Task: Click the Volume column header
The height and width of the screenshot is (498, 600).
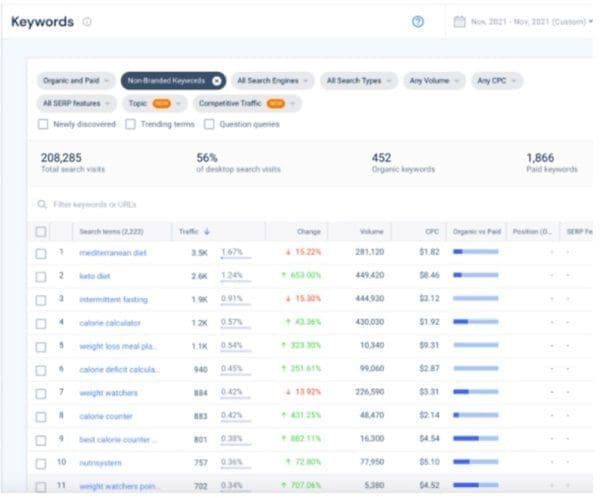Action: [x=371, y=231]
